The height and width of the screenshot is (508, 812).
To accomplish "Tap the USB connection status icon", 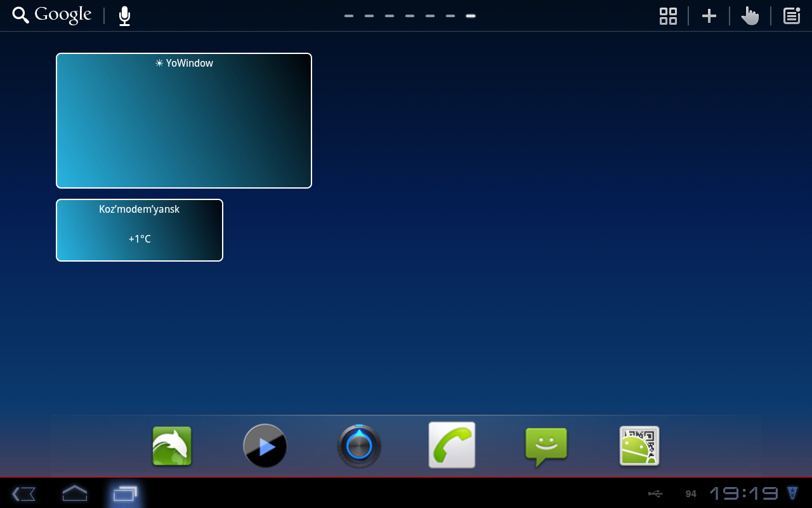I will [655, 493].
